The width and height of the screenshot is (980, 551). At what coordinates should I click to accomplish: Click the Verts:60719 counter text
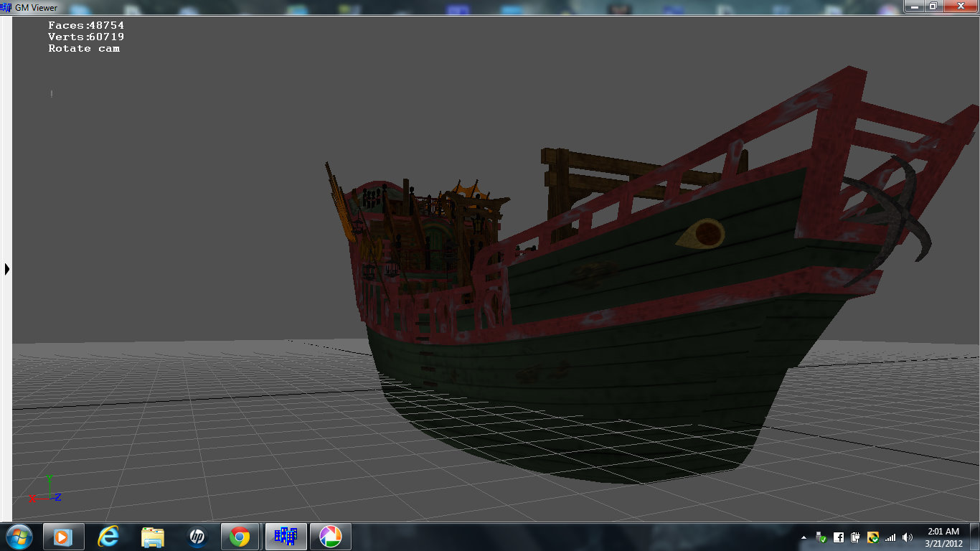86,37
